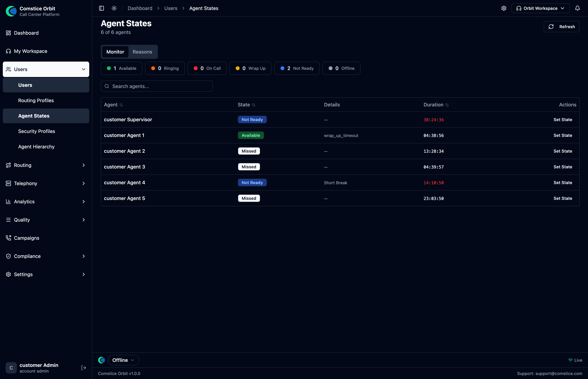This screenshot has width=588, height=379.
Task: Set State for customer Agent 3
Action: tap(563, 167)
